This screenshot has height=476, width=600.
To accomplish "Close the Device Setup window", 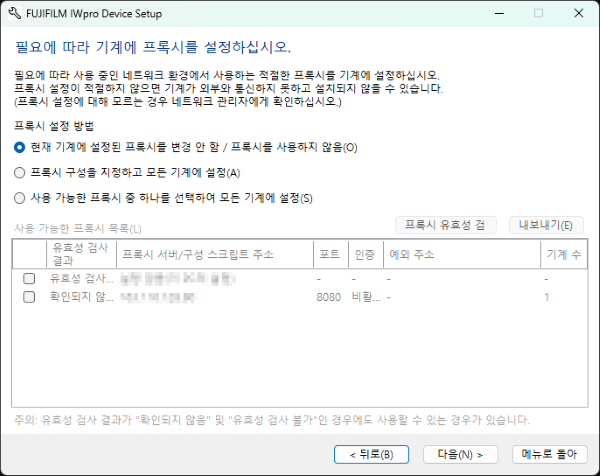I will point(579,13).
